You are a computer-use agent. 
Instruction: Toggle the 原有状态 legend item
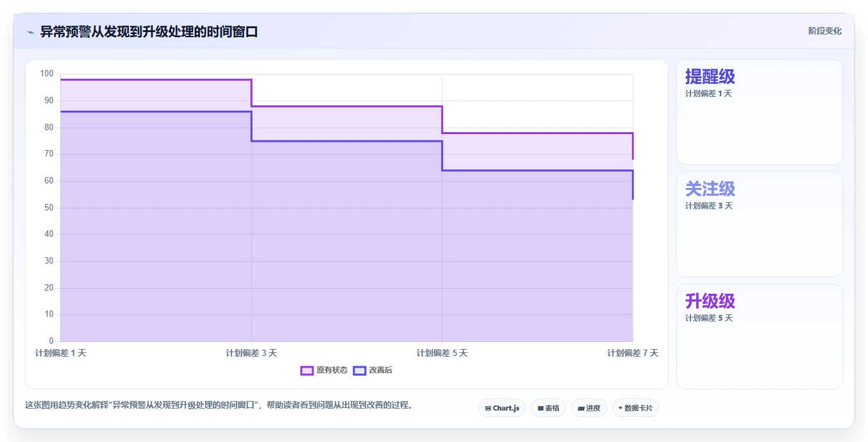point(324,370)
